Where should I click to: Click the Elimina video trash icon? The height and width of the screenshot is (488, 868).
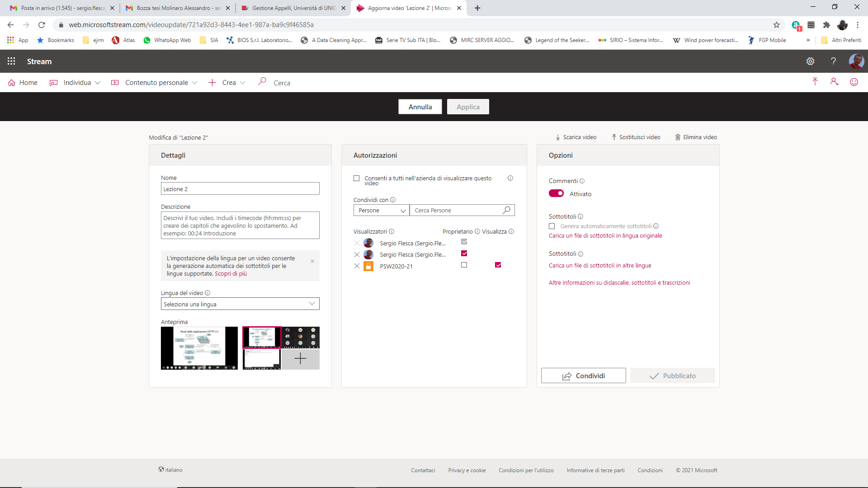tap(678, 137)
